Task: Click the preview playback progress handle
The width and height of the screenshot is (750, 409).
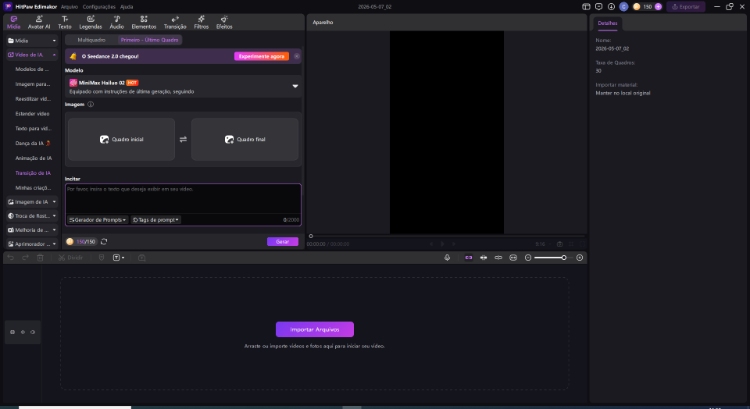Action: 311,236
